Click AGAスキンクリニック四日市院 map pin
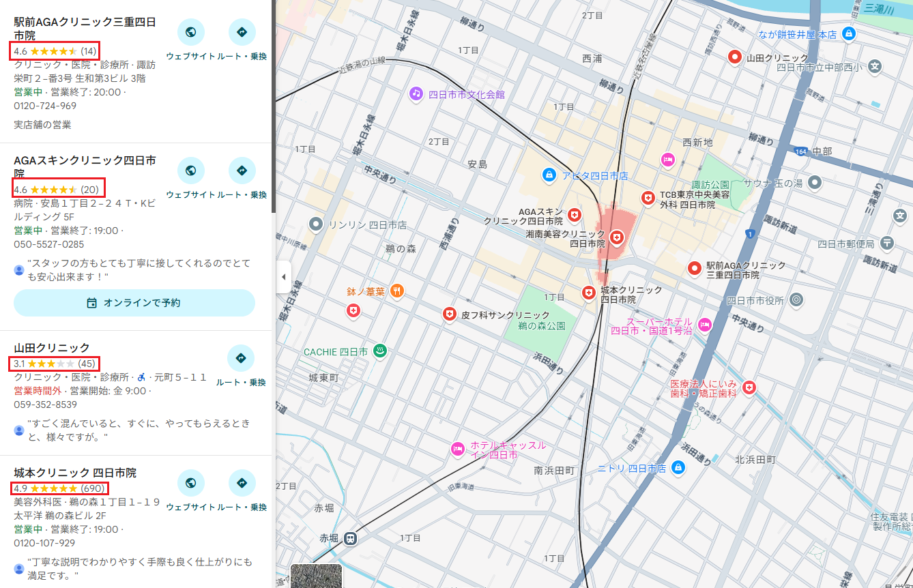Viewport: 913px width, 588px height. (x=575, y=215)
